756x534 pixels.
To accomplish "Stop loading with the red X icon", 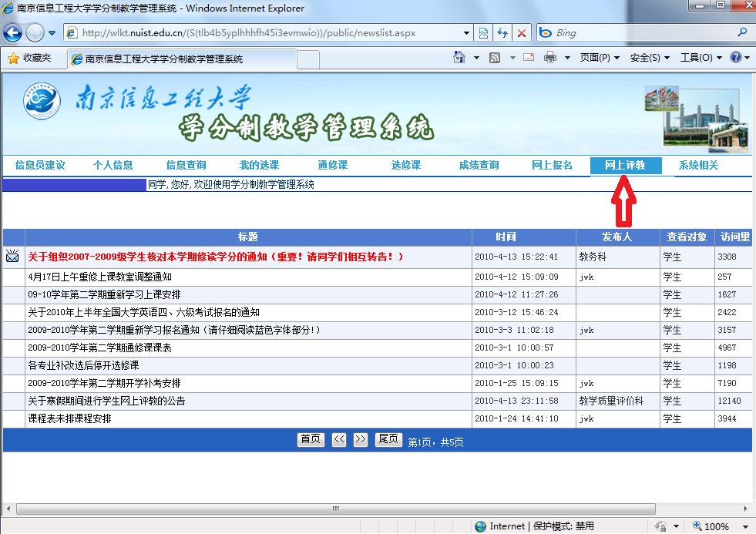I will [521, 32].
